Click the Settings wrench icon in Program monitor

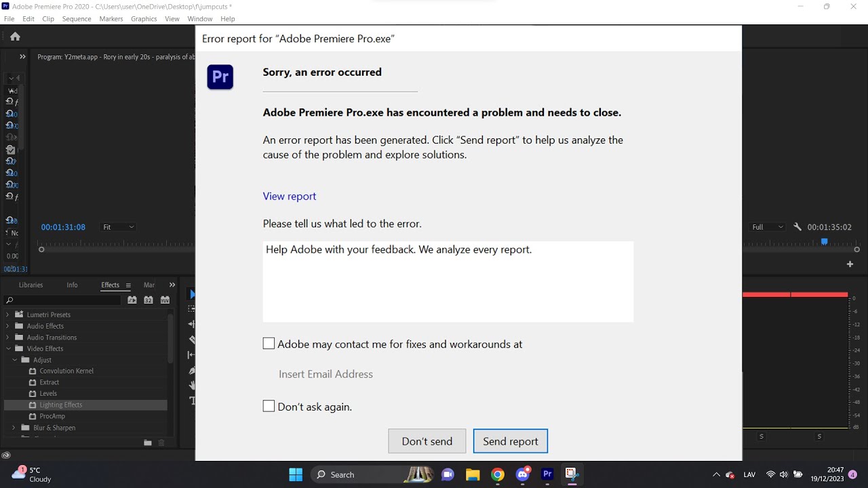pyautogui.click(x=797, y=227)
